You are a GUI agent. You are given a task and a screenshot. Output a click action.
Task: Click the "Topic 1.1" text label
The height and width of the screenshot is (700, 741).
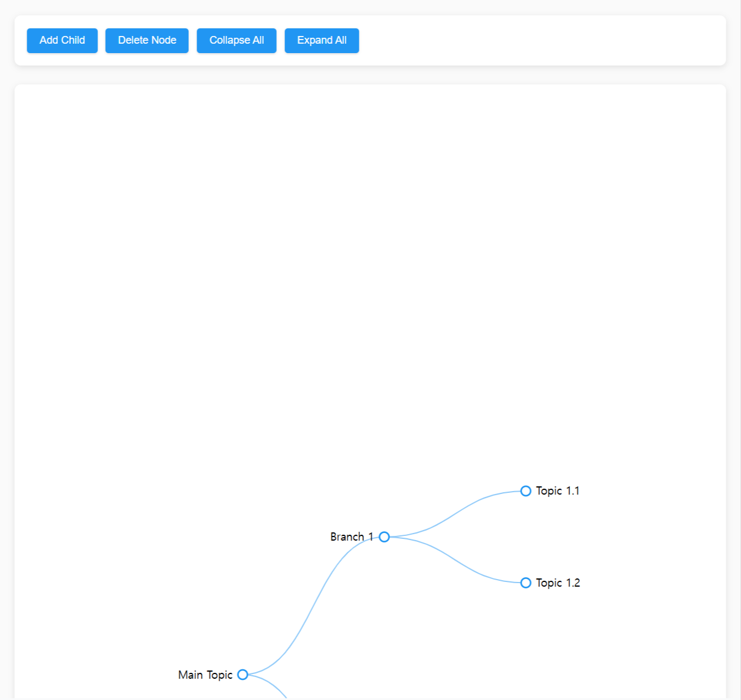(x=558, y=491)
